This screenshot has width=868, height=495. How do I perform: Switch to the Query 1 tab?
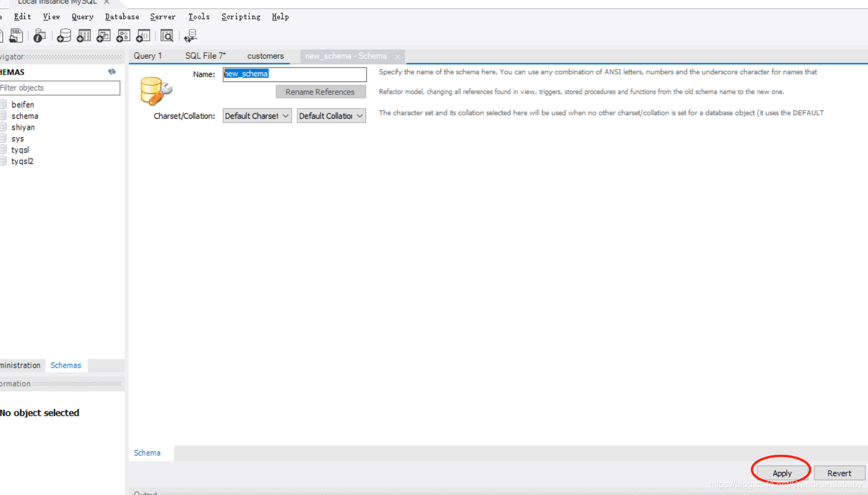point(147,56)
